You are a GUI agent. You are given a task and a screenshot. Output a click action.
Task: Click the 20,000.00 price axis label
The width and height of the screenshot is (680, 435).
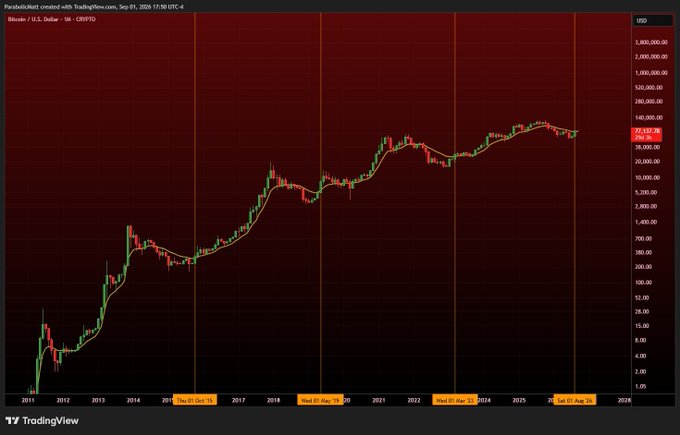point(648,161)
